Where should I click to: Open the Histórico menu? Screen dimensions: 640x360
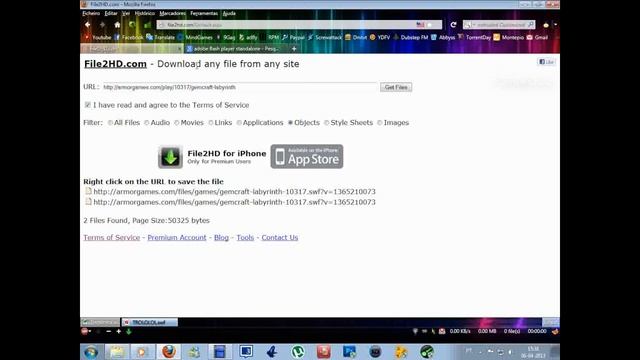pyautogui.click(x=144, y=13)
